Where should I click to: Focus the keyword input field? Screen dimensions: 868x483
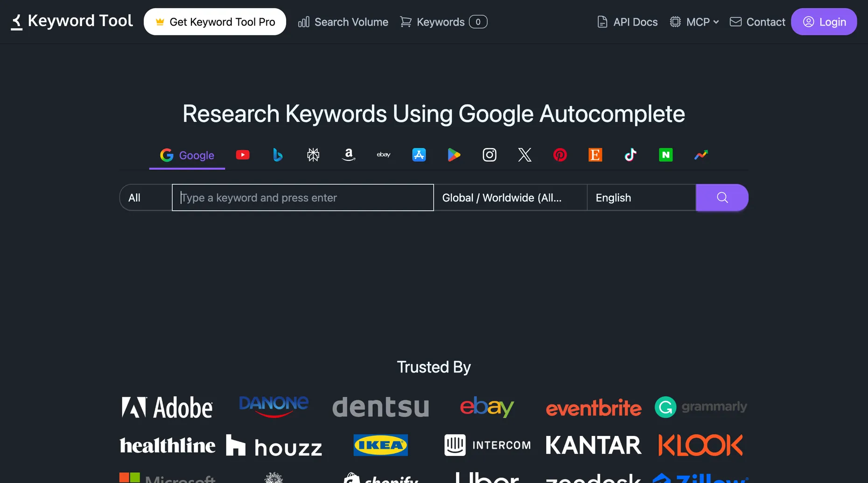303,198
